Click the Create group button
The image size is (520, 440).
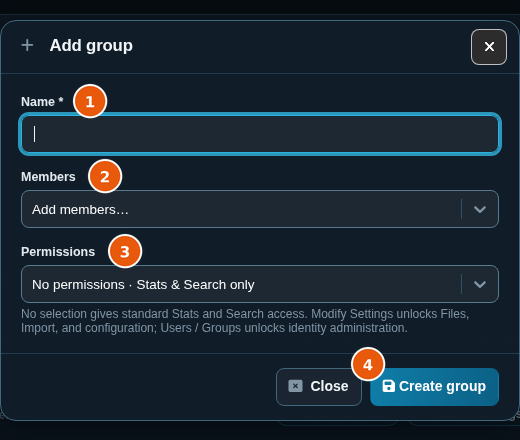[x=434, y=387]
